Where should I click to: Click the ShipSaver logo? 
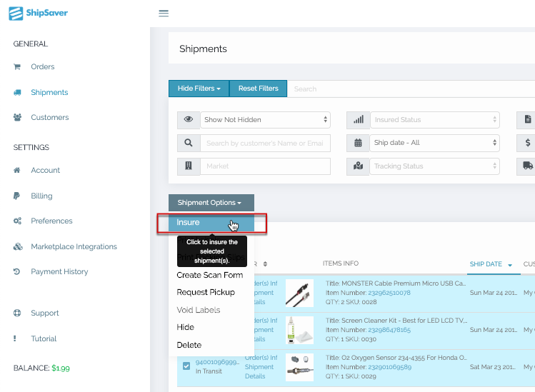39,14
